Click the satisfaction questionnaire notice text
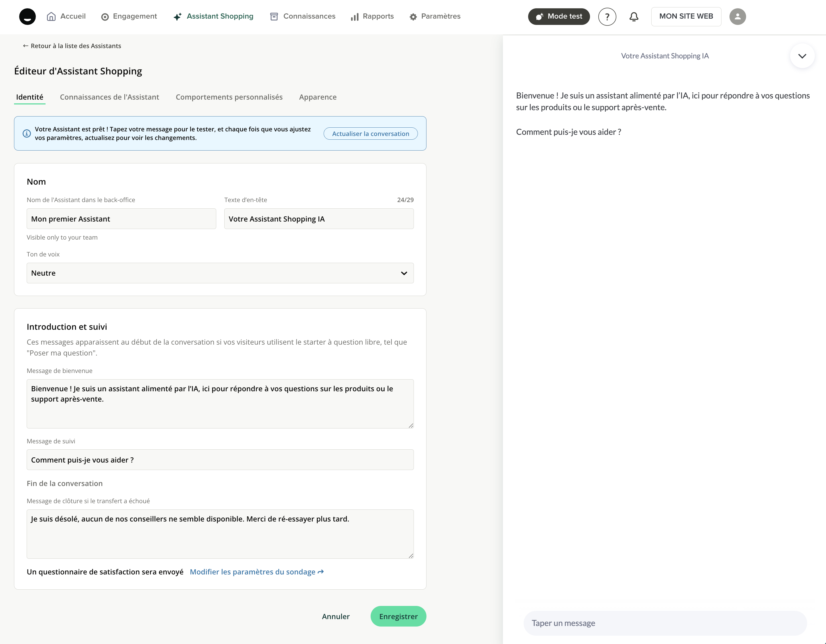Image resolution: width=826 pixels, height=644 pixels. coord(105,572)
